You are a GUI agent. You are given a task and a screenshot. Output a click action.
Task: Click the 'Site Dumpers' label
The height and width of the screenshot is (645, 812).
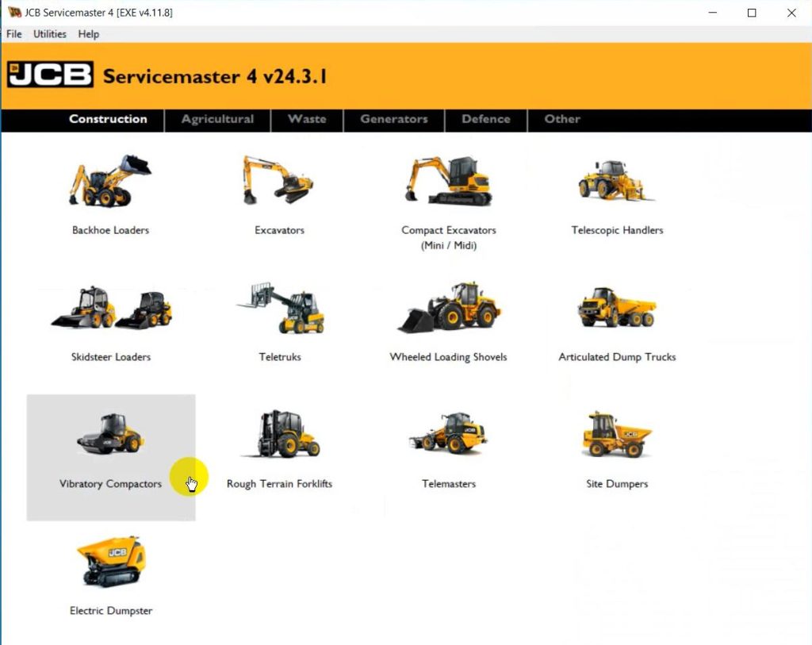pos(617,484)
